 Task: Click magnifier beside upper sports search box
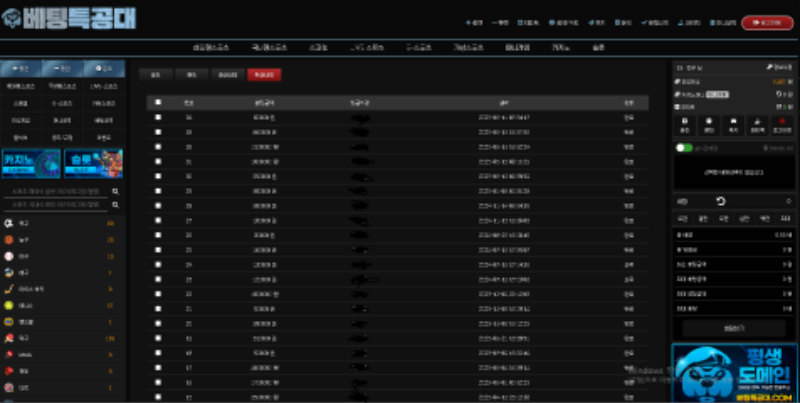click(x=116, y=191)
